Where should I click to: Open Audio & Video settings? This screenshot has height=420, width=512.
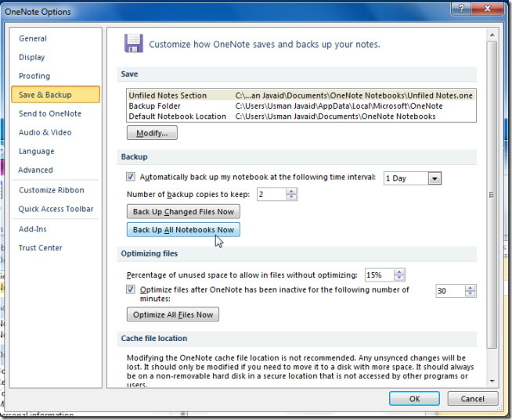(x=45, y=132)
